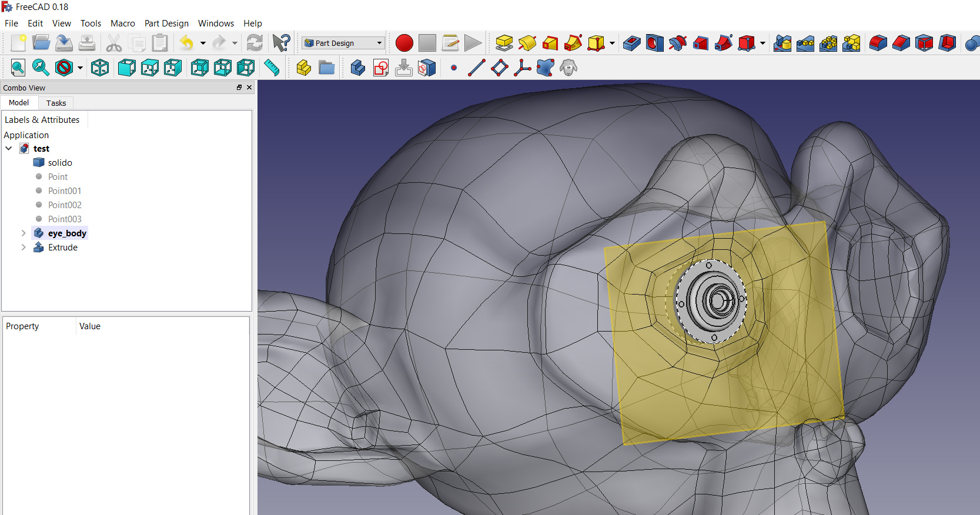Open the subtractive primitive dropdown arrow

762,43
